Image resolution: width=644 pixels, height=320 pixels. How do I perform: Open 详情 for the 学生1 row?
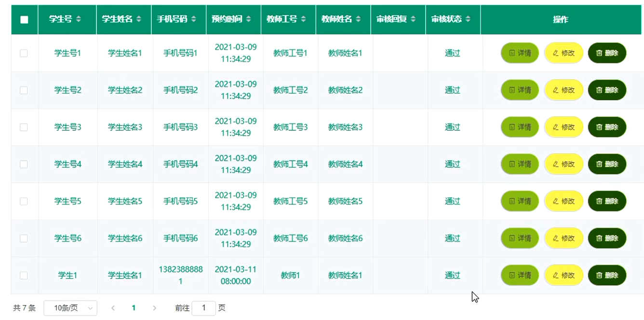(x=520, y=275)
